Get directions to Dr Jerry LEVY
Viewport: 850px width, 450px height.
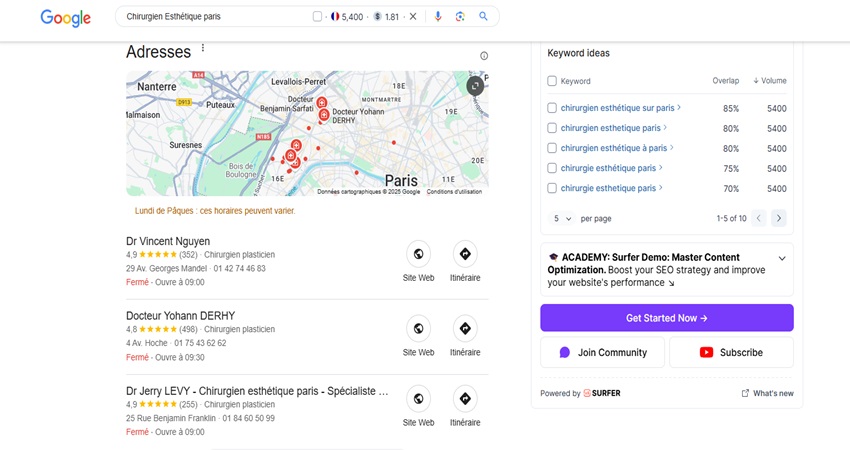(465, 398)
